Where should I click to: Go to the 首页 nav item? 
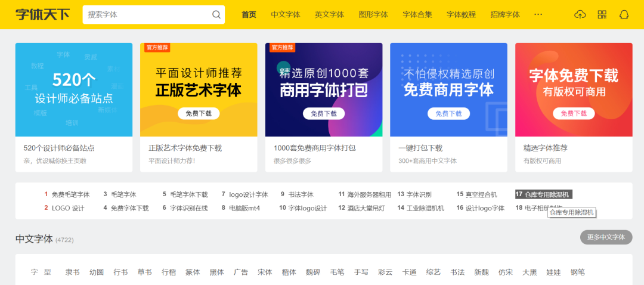pyautogui.click(x=249, y=15)
